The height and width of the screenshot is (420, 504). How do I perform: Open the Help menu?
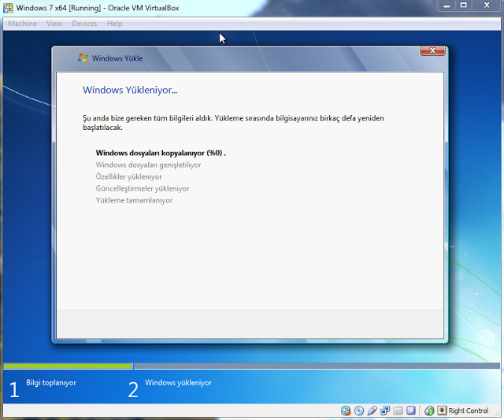(114, 24)
